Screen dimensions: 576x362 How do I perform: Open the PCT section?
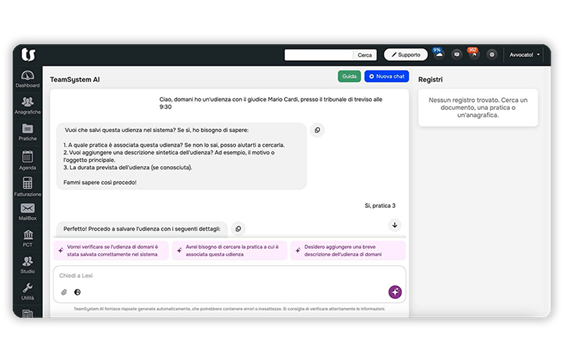28,238
